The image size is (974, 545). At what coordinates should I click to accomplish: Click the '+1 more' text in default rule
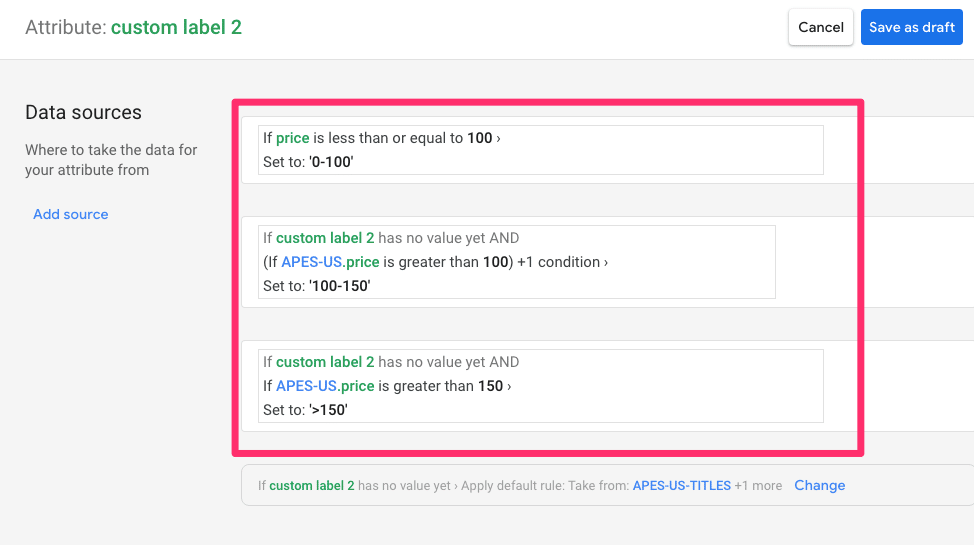click(x=758, y=485)
